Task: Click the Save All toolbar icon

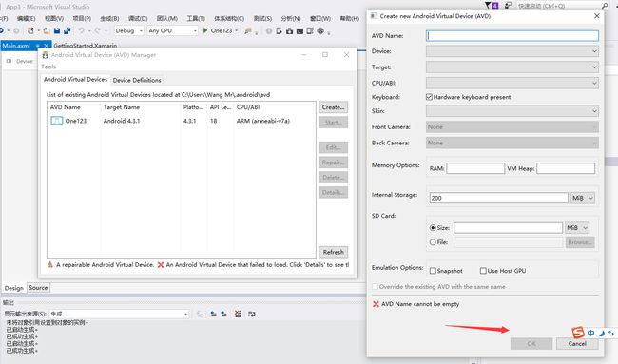Action: point(67,30)
